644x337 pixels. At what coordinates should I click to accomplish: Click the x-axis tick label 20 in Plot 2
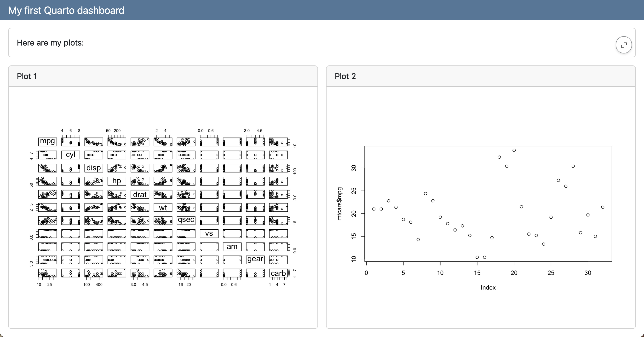point(514,273)
